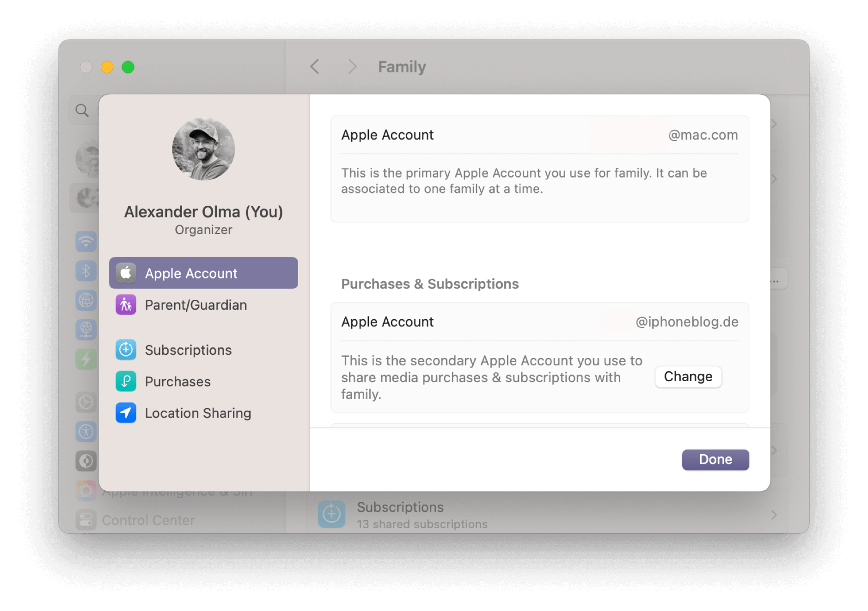Screen dimensions: 868x611
Task: Click the VPN globe-stand icon in background sidebar
Action: click(86, 329)
